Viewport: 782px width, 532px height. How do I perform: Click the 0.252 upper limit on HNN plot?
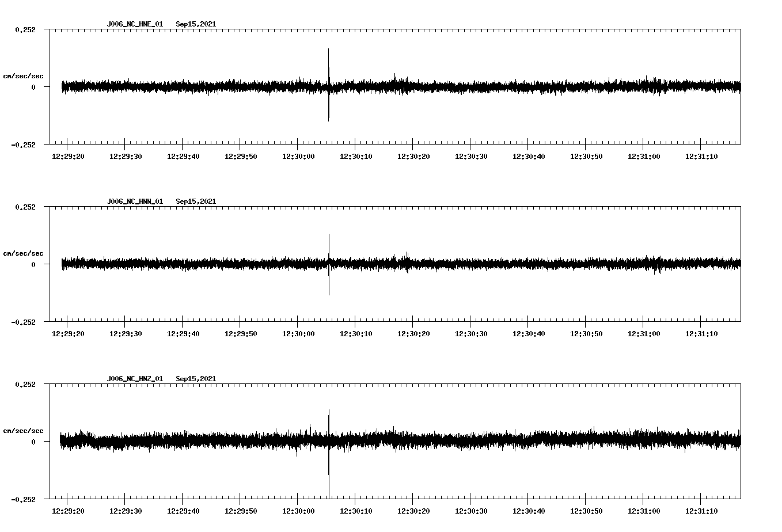click(x=25, y=207)
